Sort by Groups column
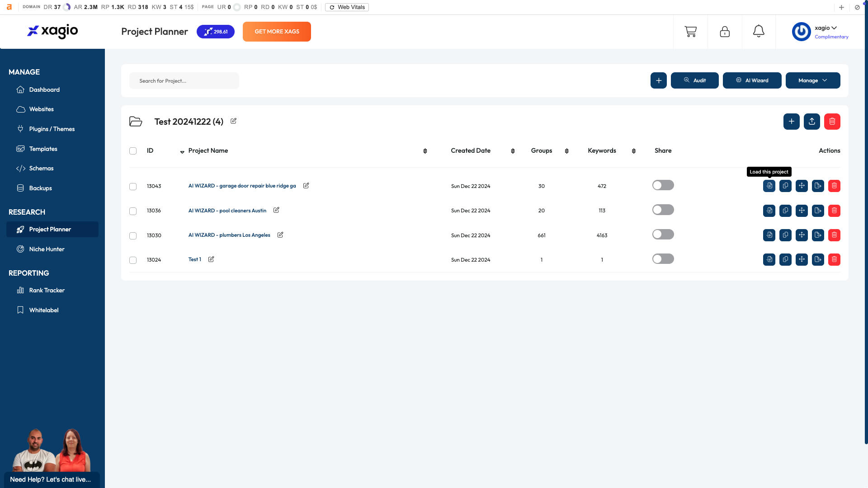Viewport: 868px width, 488px height. click(x=566, y=151)
